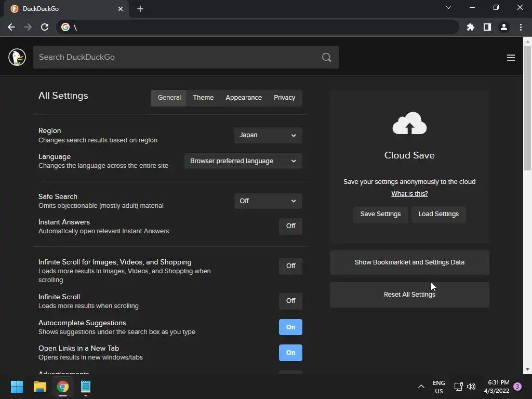Click the ENG US language indicator
The height and width of the screenshot is (399, 532).
point(438,387)
